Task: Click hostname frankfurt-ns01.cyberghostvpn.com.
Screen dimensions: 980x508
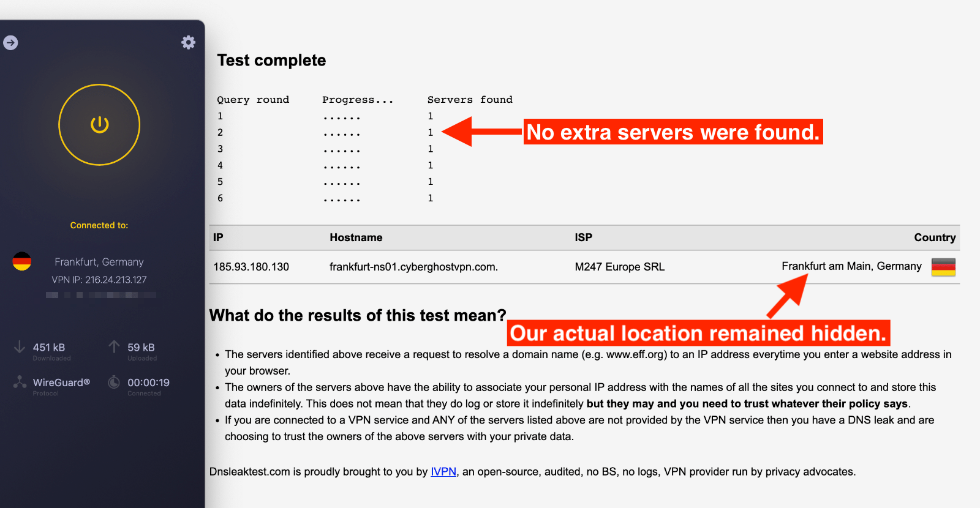Action: tap(413, 267)
